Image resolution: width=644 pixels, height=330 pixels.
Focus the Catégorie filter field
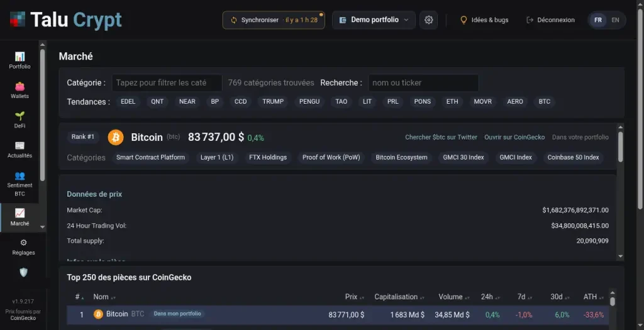(x=167, y=82)
